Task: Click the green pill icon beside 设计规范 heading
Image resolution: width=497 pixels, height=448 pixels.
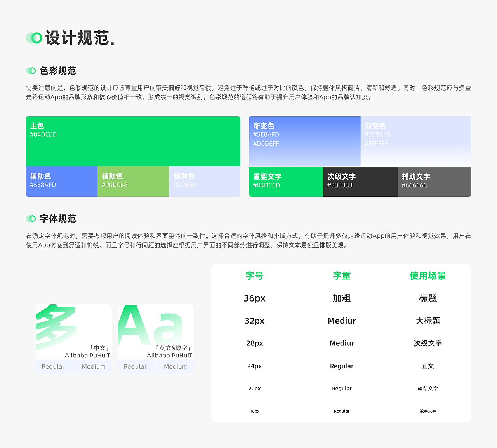Action: 34,38
